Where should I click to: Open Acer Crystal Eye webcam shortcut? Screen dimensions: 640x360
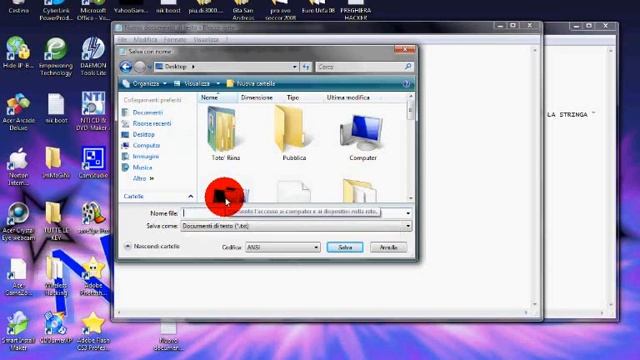point(18,222)
